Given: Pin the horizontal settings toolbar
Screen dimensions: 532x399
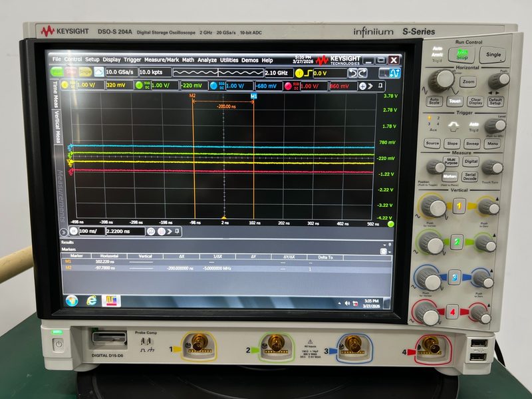Looking at the screenshot, I should click(177, 231).
